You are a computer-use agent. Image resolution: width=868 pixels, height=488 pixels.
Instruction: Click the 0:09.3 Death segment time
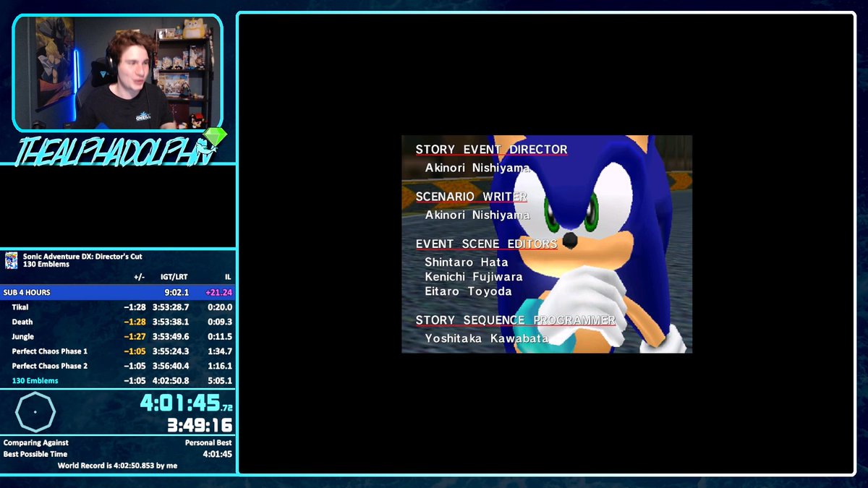[x=220, y=322]
